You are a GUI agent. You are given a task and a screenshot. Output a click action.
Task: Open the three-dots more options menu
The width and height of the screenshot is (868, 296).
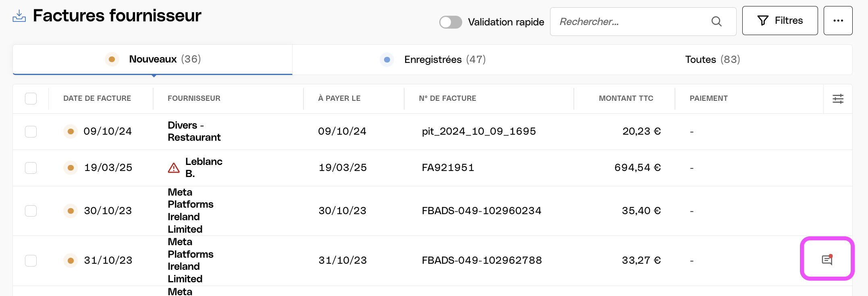(x=838, y=21)
